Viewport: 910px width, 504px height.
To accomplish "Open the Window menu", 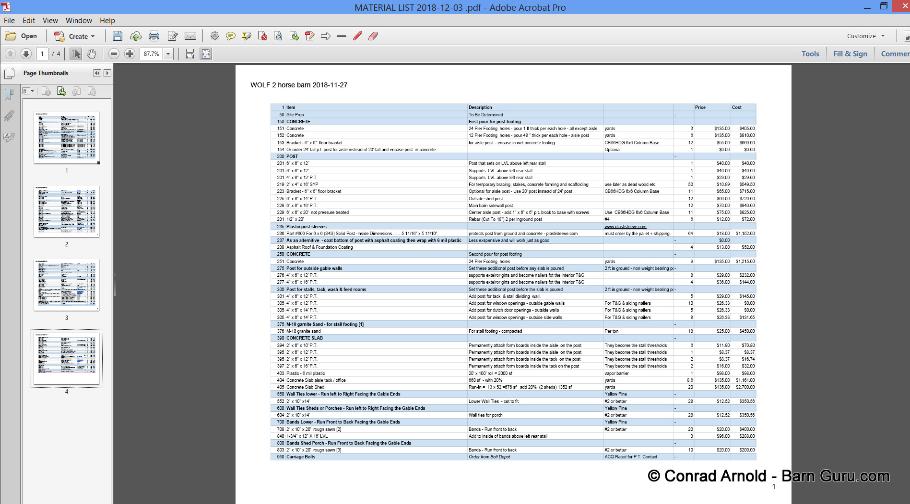I will (78, 20).
